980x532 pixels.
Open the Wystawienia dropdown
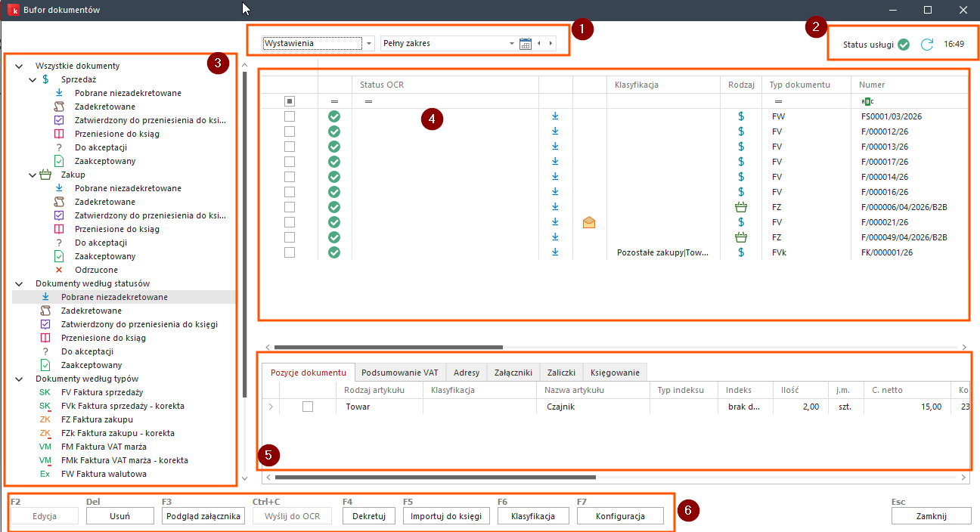pos(369,44)
